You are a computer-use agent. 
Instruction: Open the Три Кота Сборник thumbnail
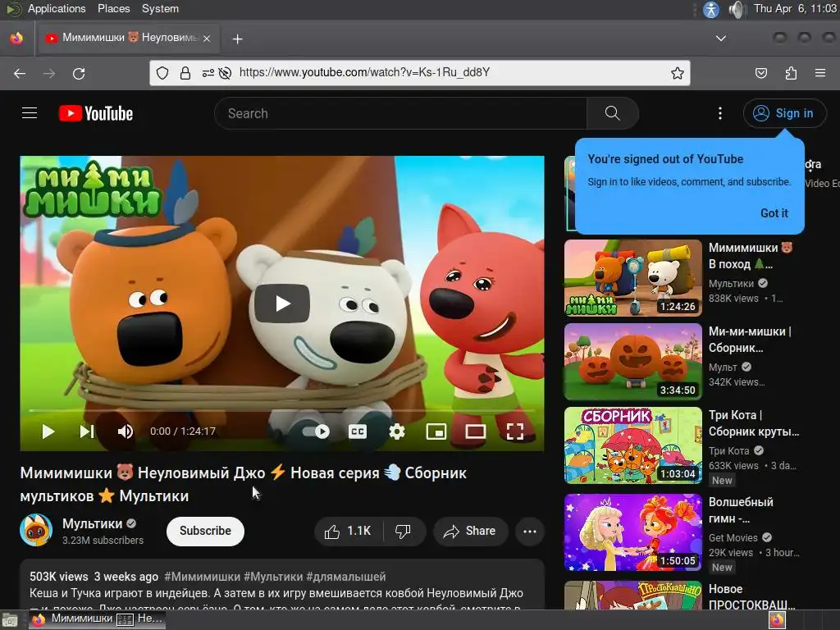pyautogui.click(x=632, y=445)
